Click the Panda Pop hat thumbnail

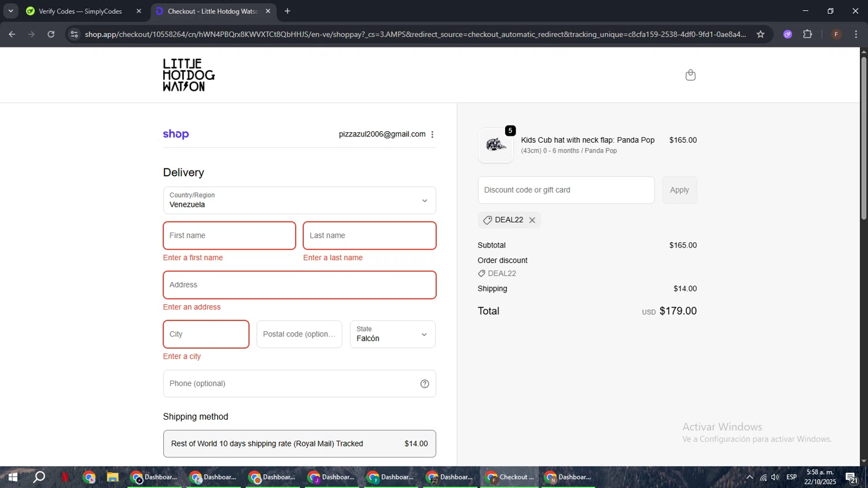pos(496,145)
